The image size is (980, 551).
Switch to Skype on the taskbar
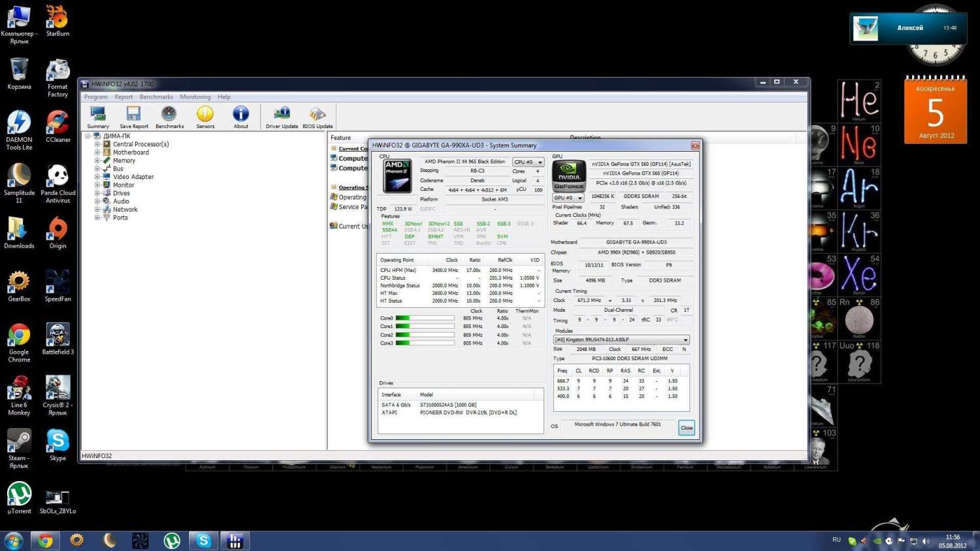[x=203, y=541]
